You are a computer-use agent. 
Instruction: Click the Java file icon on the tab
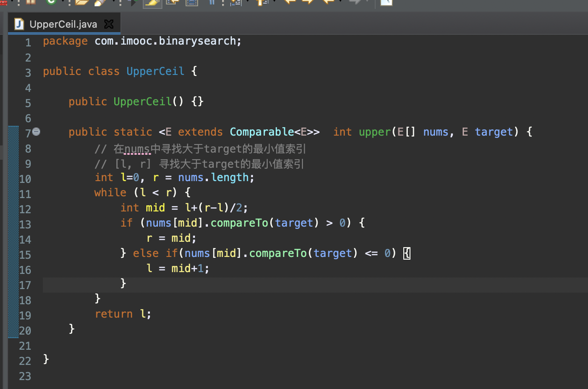pyautogui.click(x=19, y=24)
